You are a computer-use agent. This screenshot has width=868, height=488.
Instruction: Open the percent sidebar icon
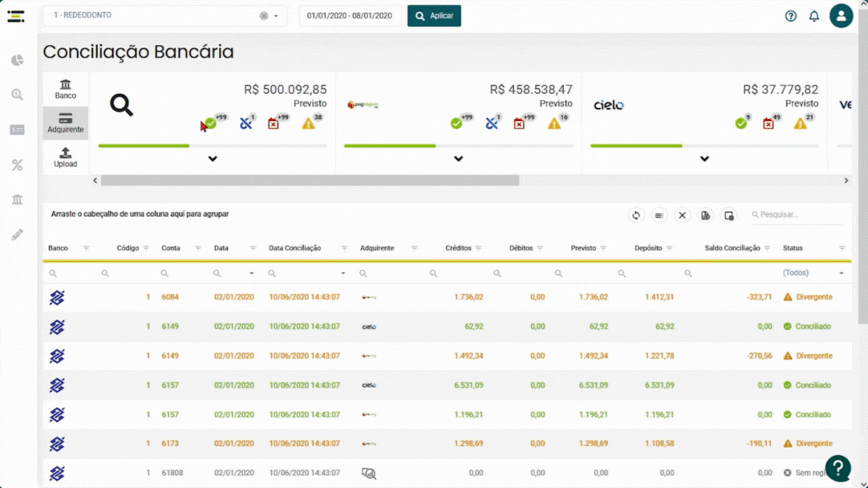[17, 165]
